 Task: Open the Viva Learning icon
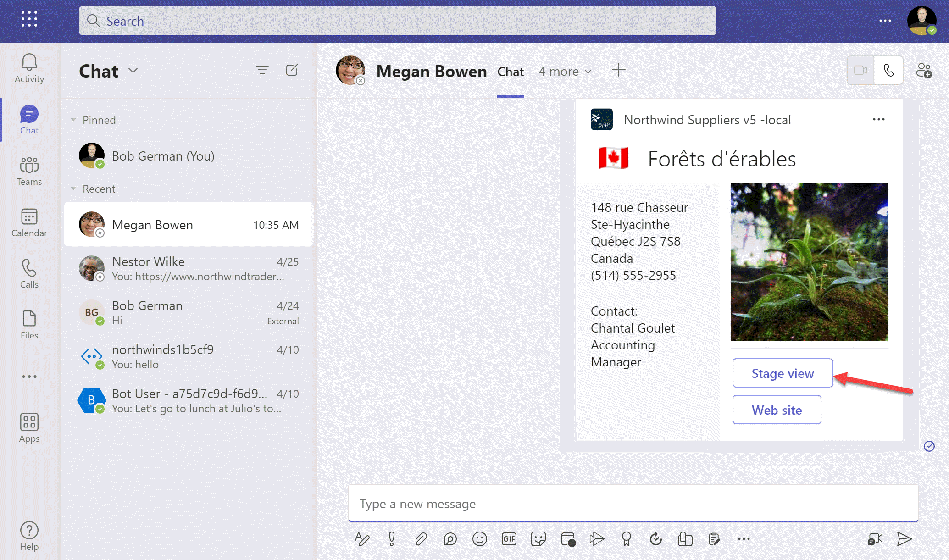coord(685,539)
